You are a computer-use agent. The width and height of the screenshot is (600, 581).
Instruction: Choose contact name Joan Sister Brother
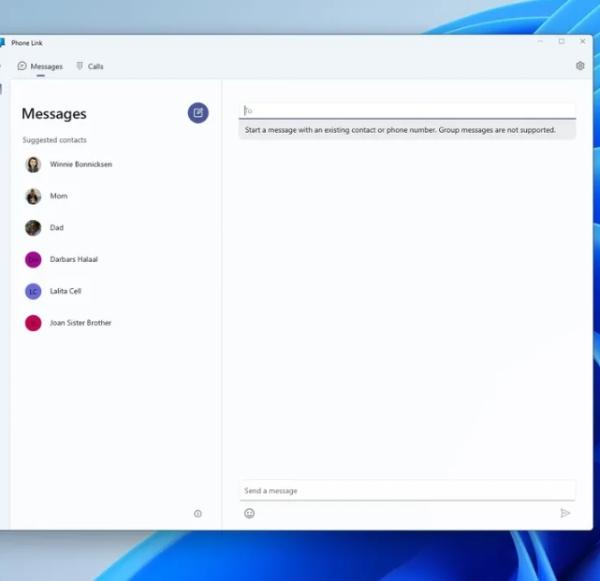[x=81, y=323]
